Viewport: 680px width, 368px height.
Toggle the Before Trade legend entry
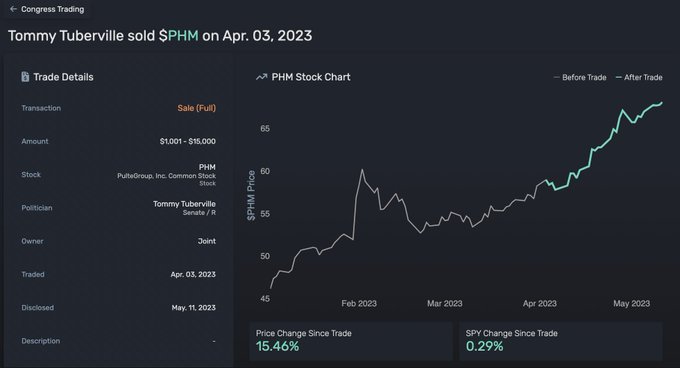pos(580,77)
